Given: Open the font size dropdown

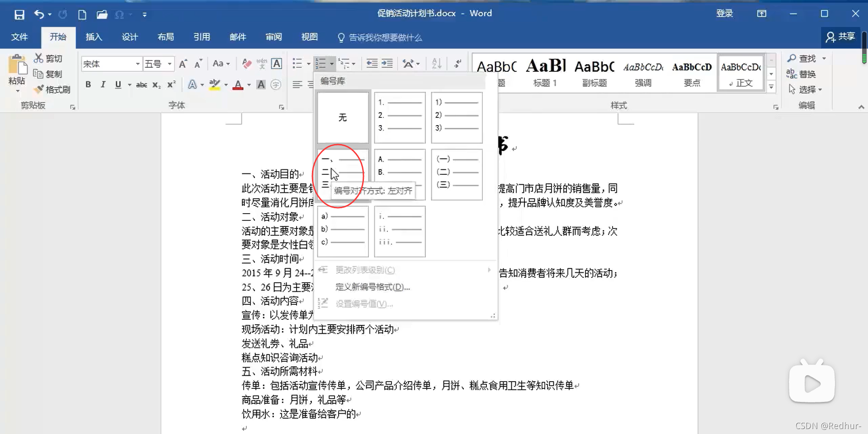Looking at the screenshot, I should (x=170, y=63).
